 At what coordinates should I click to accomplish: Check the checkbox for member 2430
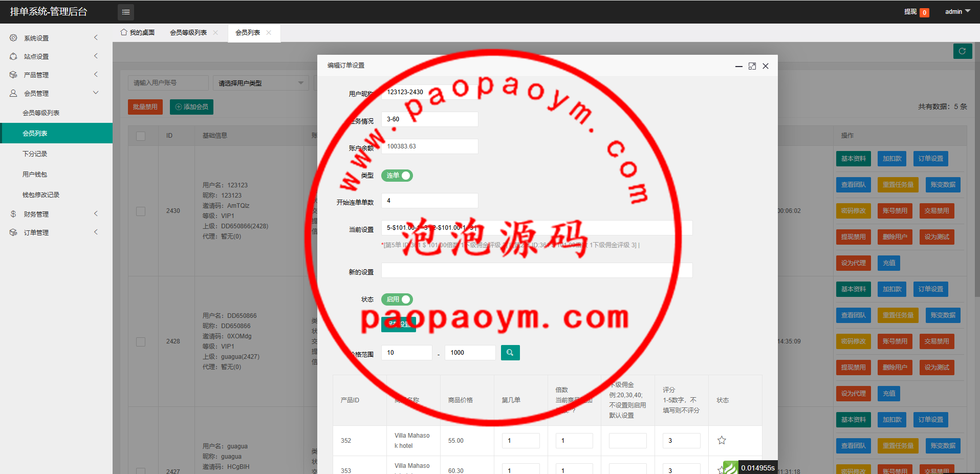point(141,211)
